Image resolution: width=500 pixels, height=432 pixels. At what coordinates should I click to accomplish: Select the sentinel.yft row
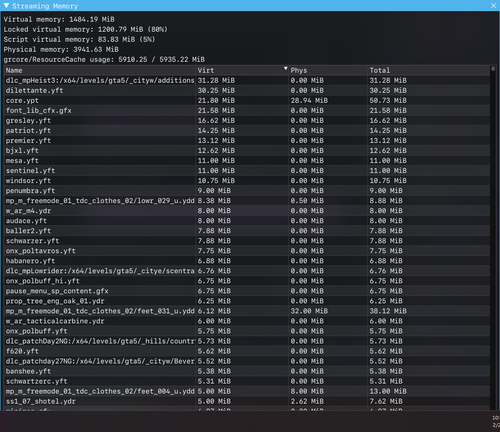point(247,171)
